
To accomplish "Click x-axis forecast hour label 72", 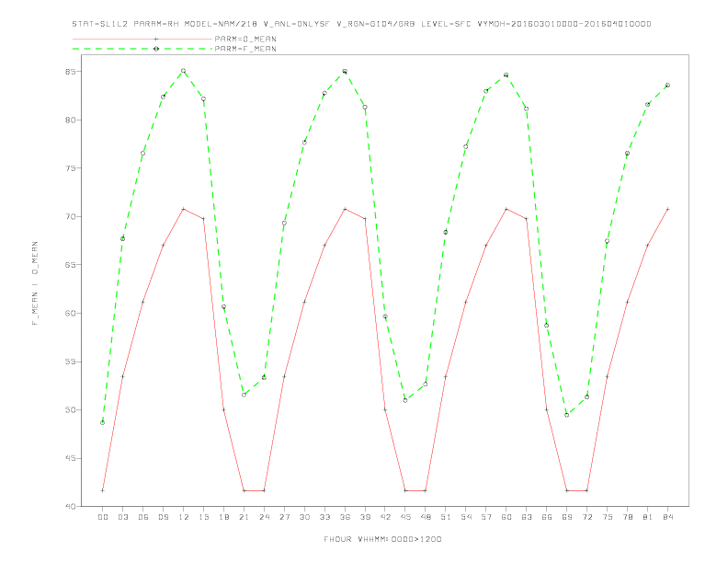I will pyautogui.click(x=586, y=517).
